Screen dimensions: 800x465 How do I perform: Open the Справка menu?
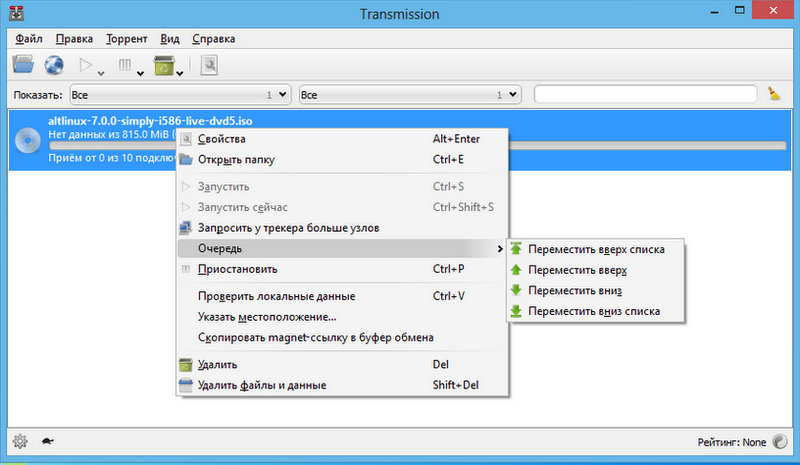pos(214,39)
